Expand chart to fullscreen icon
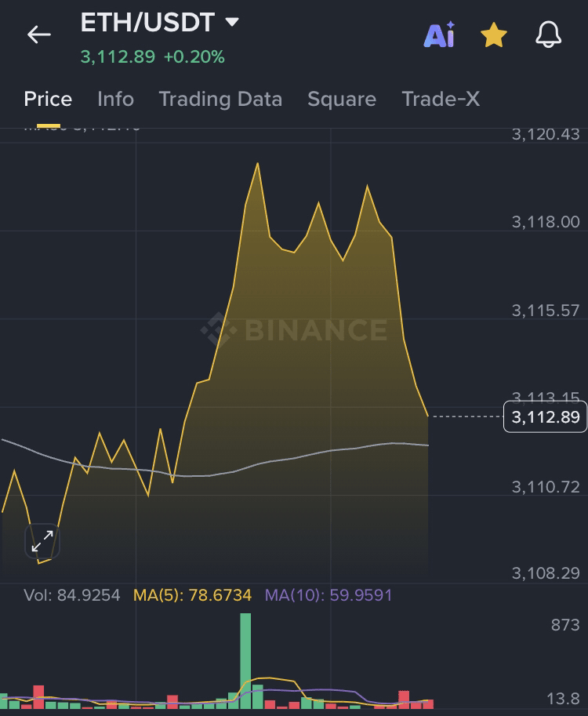 (x=42, y=540)
